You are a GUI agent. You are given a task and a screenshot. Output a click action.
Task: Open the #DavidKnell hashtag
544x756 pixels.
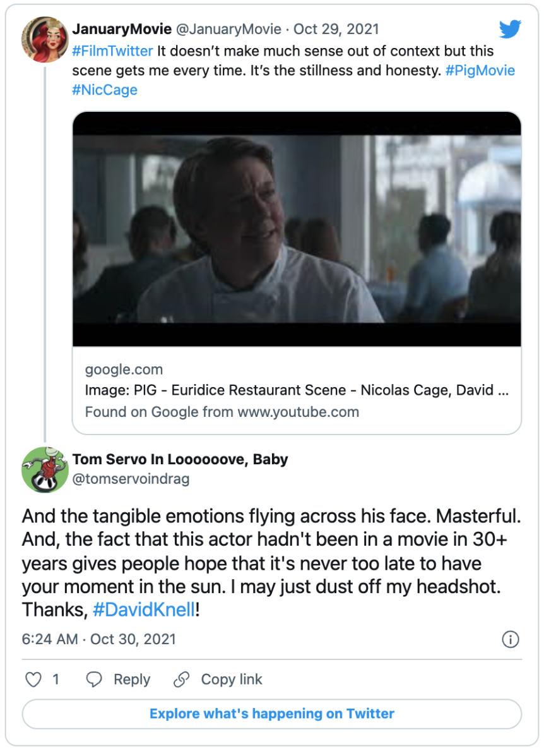144,609
